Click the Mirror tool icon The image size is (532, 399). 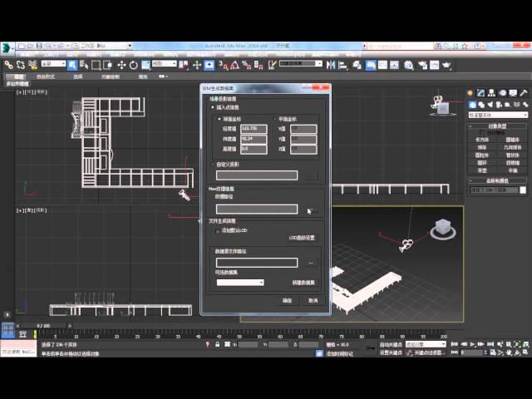click(331, 65)
